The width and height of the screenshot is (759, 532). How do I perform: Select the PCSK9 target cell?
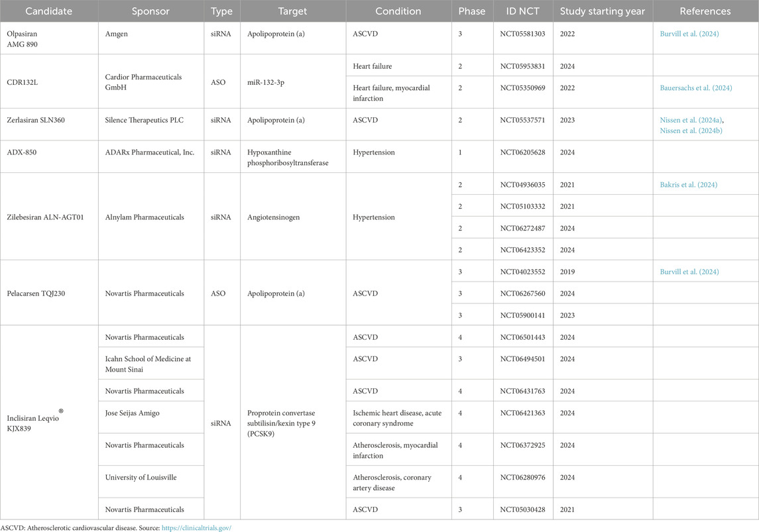(293, 423)
